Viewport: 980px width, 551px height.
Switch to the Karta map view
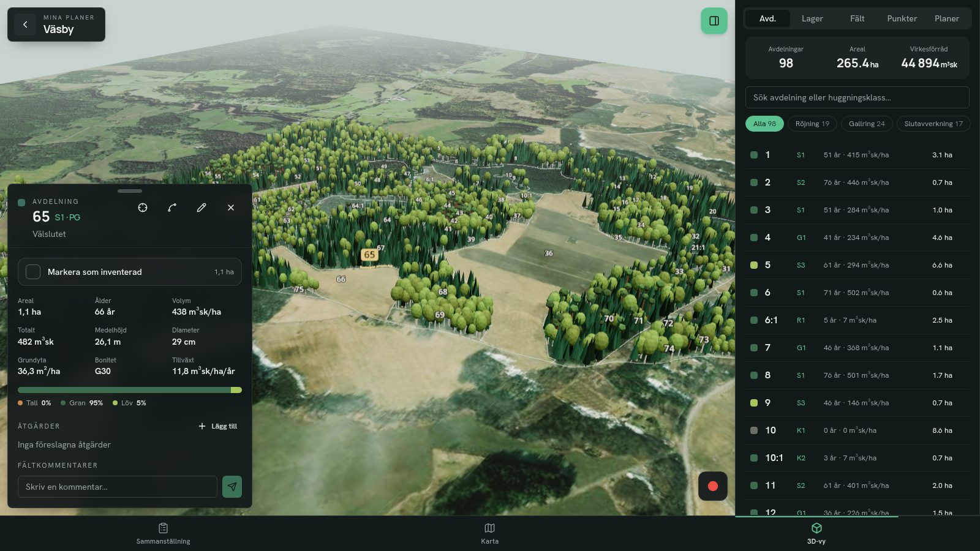point(489,533)
